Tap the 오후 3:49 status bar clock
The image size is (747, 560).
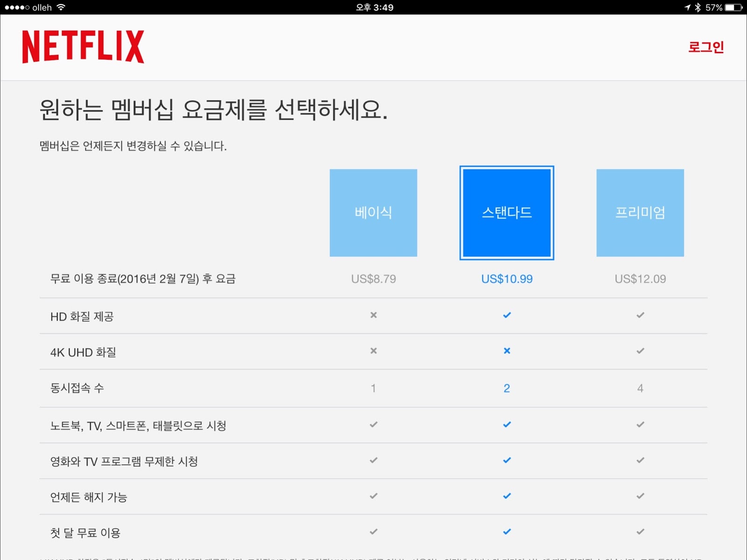(374, 7)
